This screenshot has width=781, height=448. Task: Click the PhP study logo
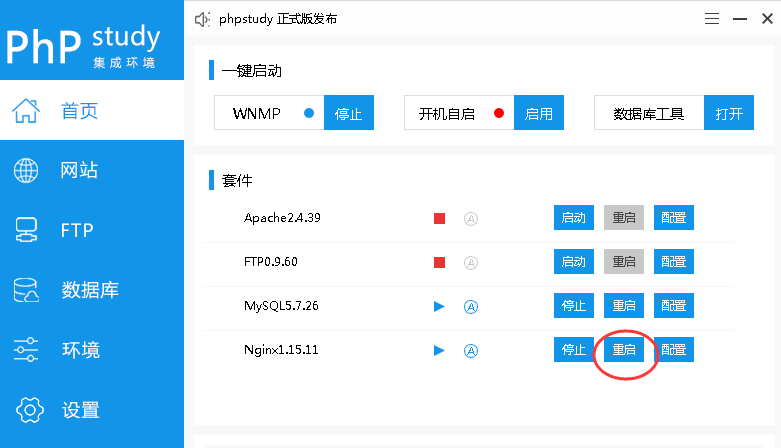83,45
